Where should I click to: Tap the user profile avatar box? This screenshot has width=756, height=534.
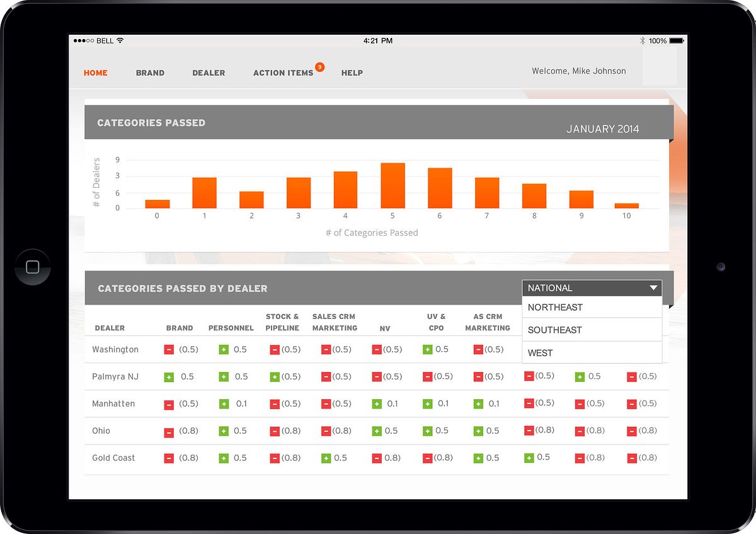tap(660, 67)
